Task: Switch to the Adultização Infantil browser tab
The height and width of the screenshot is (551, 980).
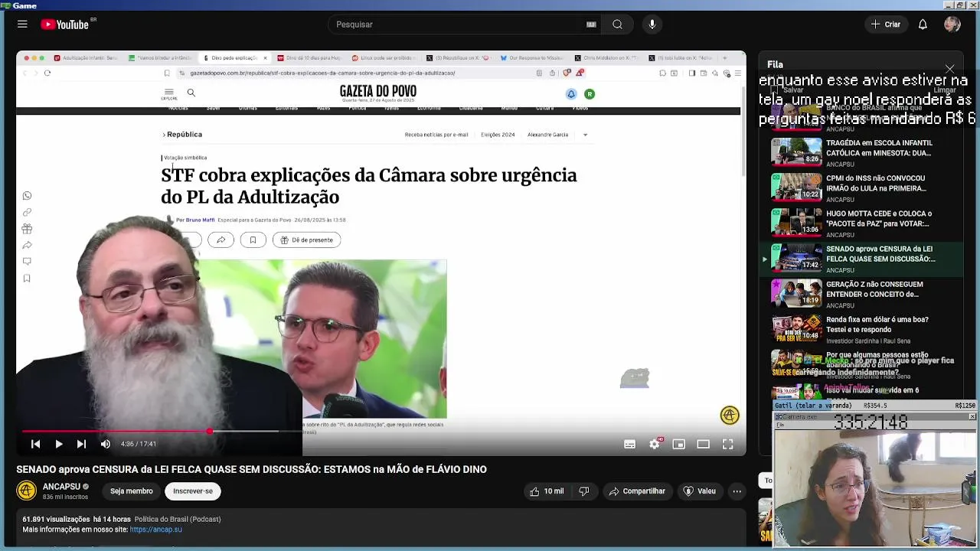Action: pos(86,58)
